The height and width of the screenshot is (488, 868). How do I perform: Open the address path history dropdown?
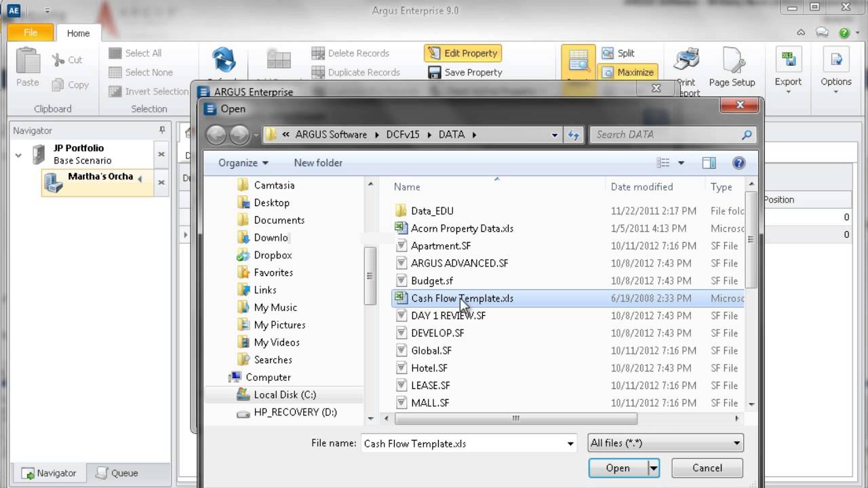[x=555, y=135]
